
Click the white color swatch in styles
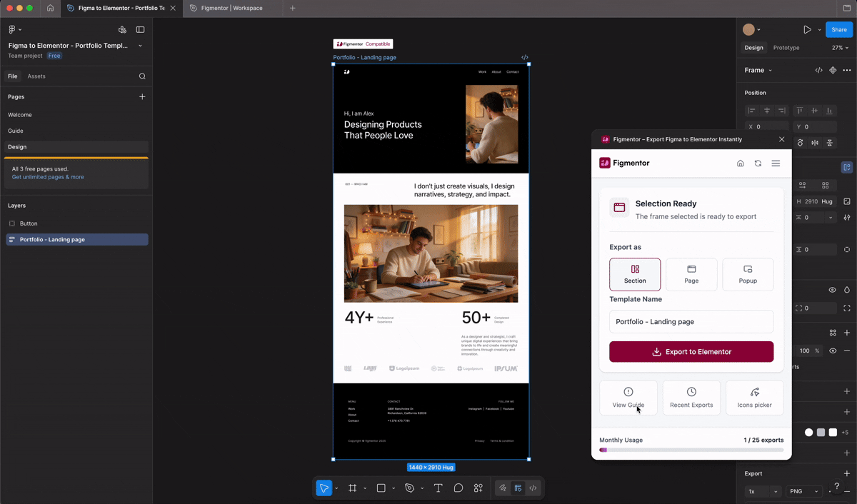pos(833,432)
